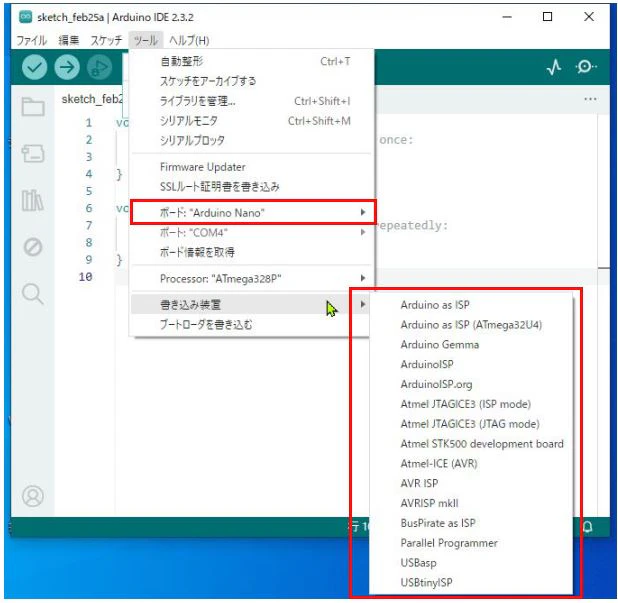Select シリアルプロッタ menu entry
Screen dimensions: 618x603
coord(251,141)
